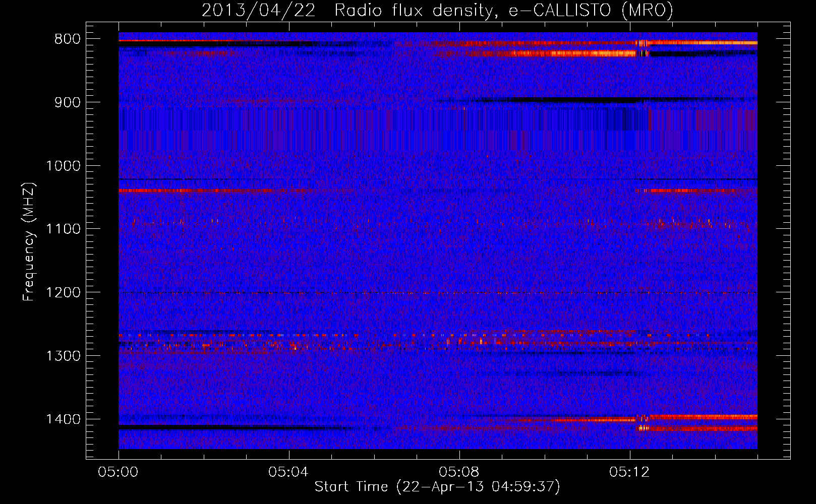Click the 1000 frequency tick label

63,166
